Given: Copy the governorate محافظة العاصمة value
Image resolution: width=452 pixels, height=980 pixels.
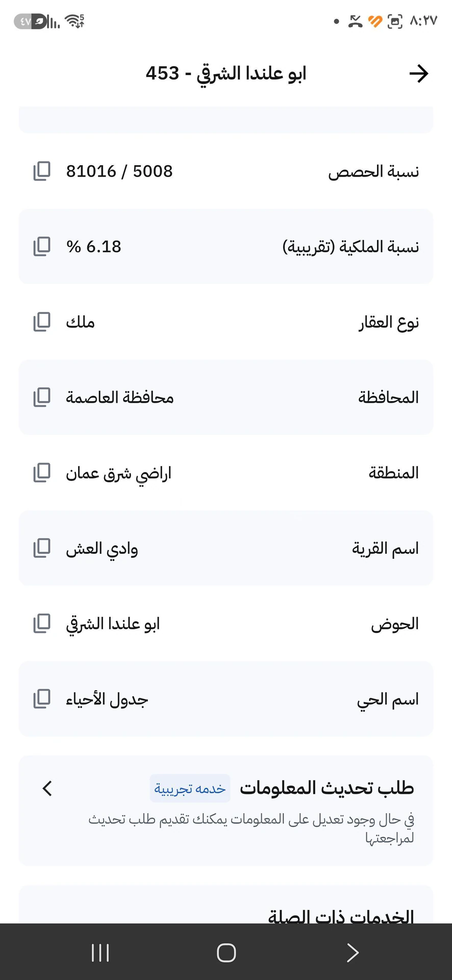Looking at the screenshot, I should click(x=42, y=397).
